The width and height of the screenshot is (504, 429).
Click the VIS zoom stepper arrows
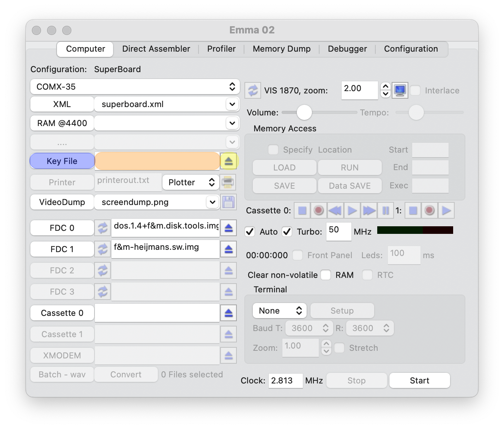[386, 90]
